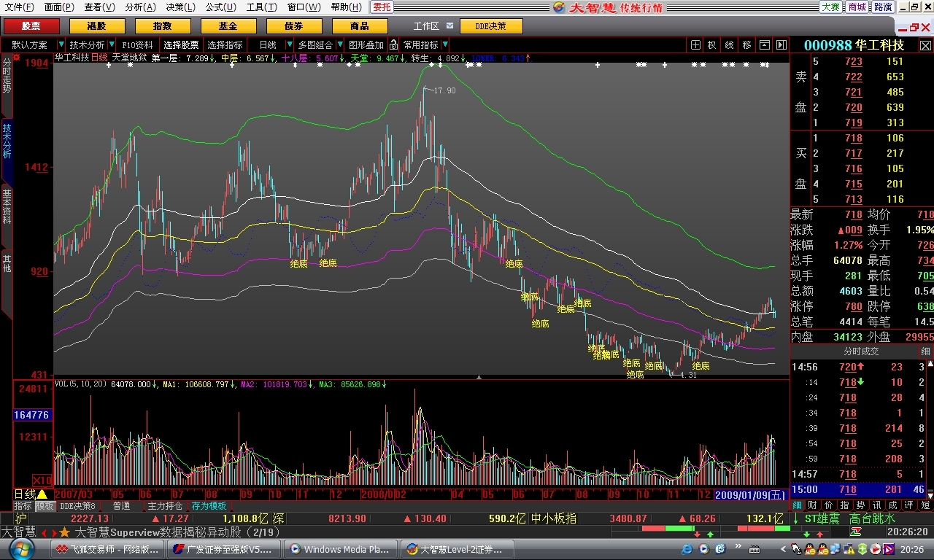Screen dimensions: 934x560
Task: Click the red left-right arrows in ticker bar
Action: click(48, 532)
